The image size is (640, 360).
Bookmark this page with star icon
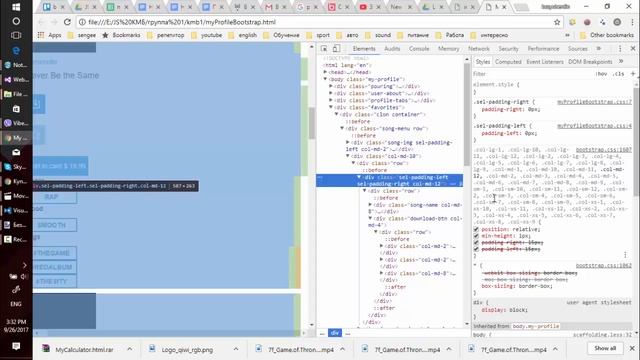[x=557, y=22]
